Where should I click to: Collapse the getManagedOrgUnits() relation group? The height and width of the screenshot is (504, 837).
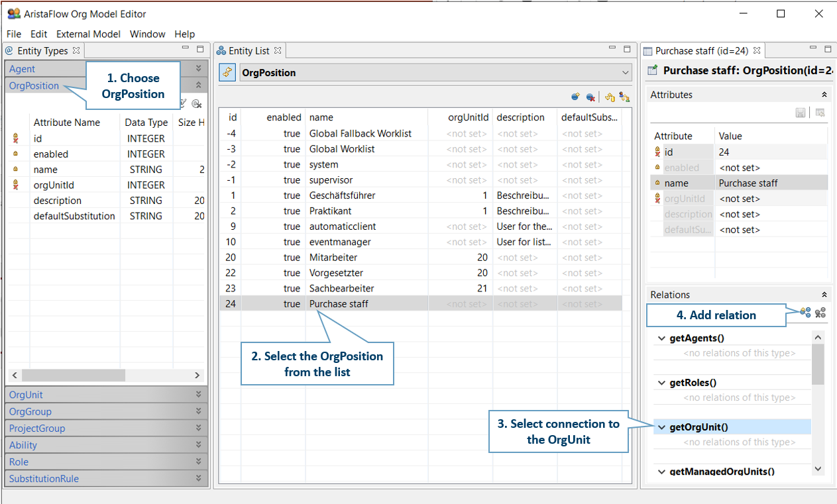[x=661, y=472]
